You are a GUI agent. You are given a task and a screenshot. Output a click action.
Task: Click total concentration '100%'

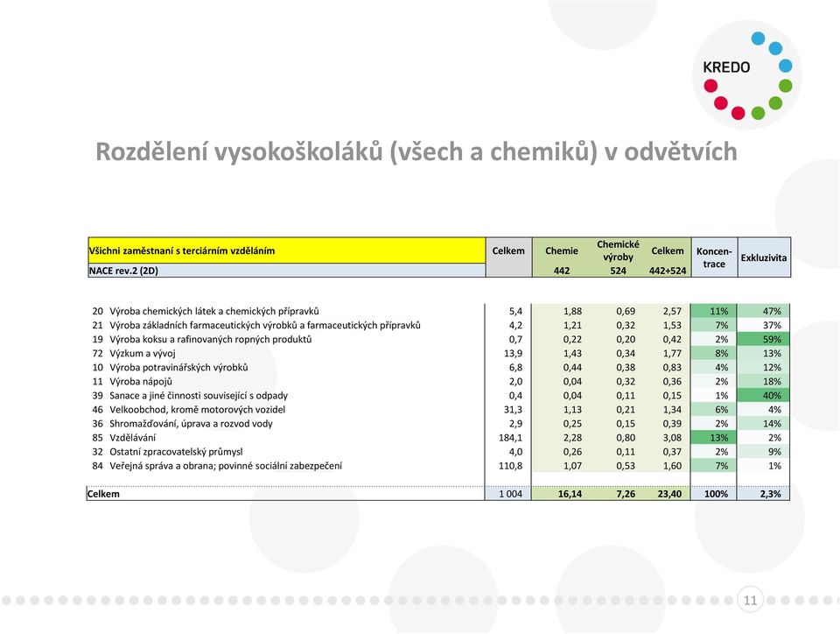coord(717,494)
